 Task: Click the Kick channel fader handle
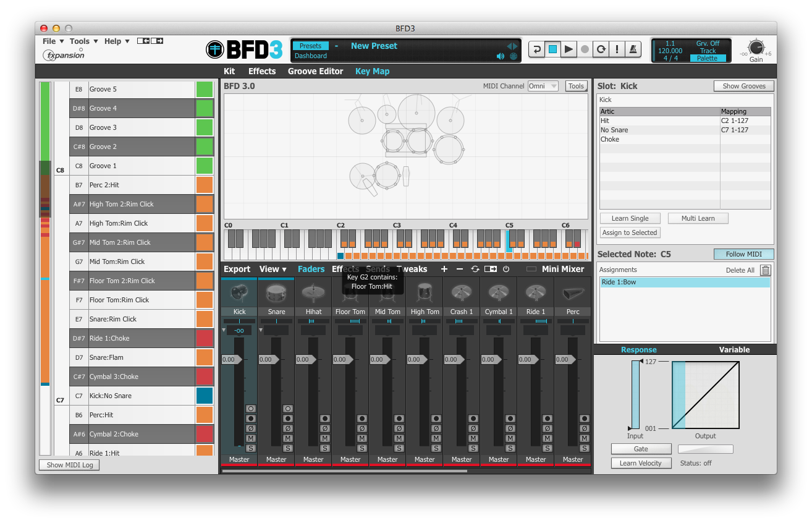tap(232, 359)
